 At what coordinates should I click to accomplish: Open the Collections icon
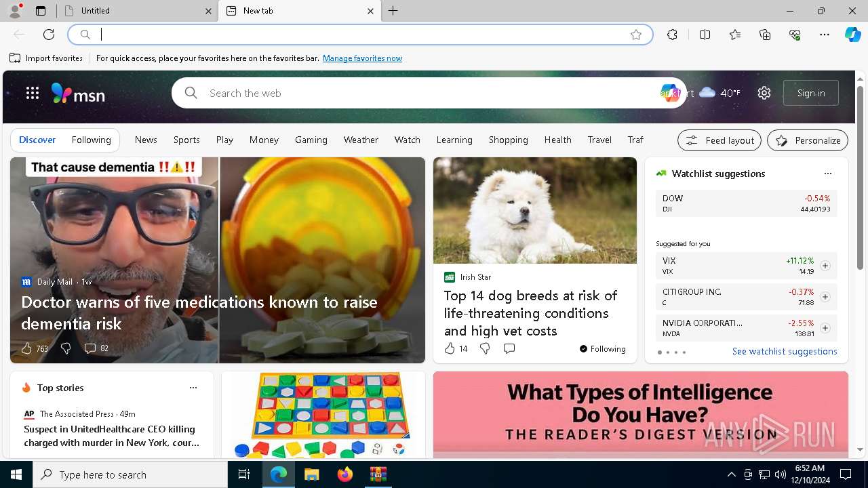pos(765,35)
